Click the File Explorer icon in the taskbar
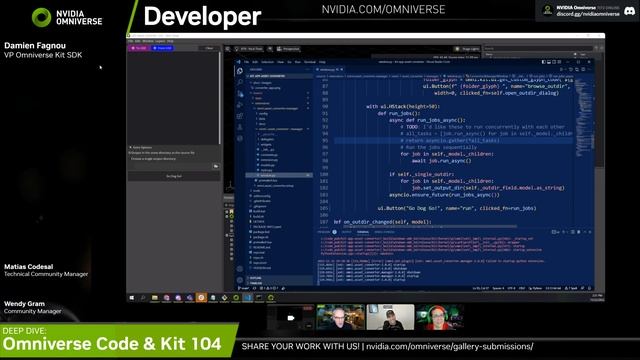 [155, 298]
